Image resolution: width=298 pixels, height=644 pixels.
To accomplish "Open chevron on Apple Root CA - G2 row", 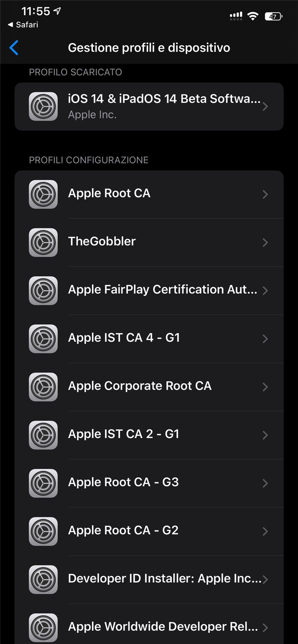I will point(265,531).
